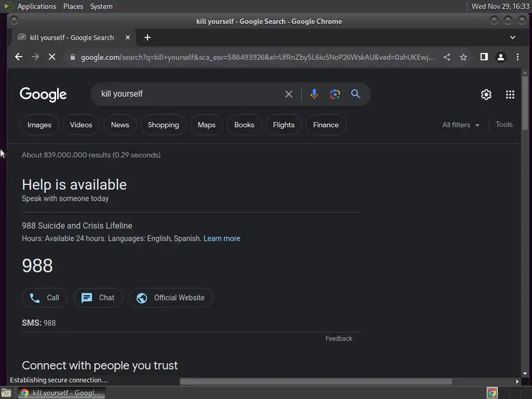
Task: Bookmark this page with the star
Action: [463, 57]
